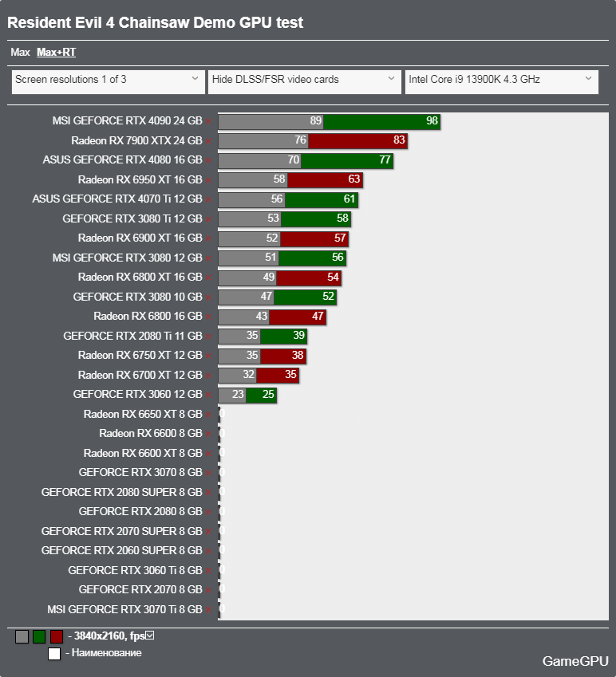This screenshot has width=616, height=677.
Task: Remove Radeon RX 6650 XT 8 GB row
Action: (208, 415)
